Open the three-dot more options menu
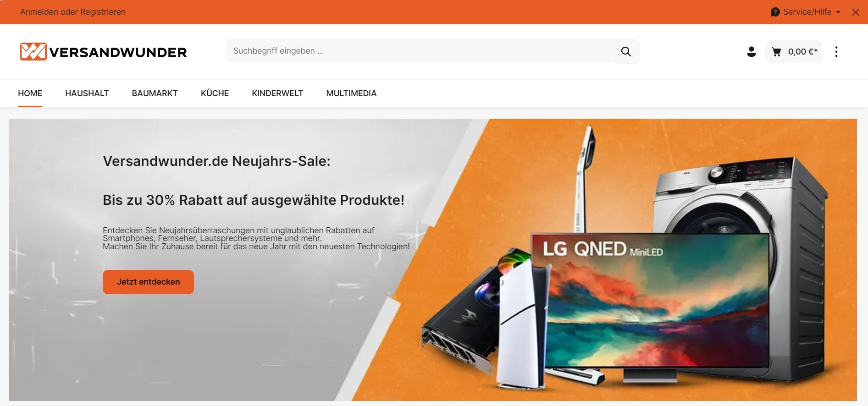868x406 pixels. pyautogui.click(x=836, y=52)
